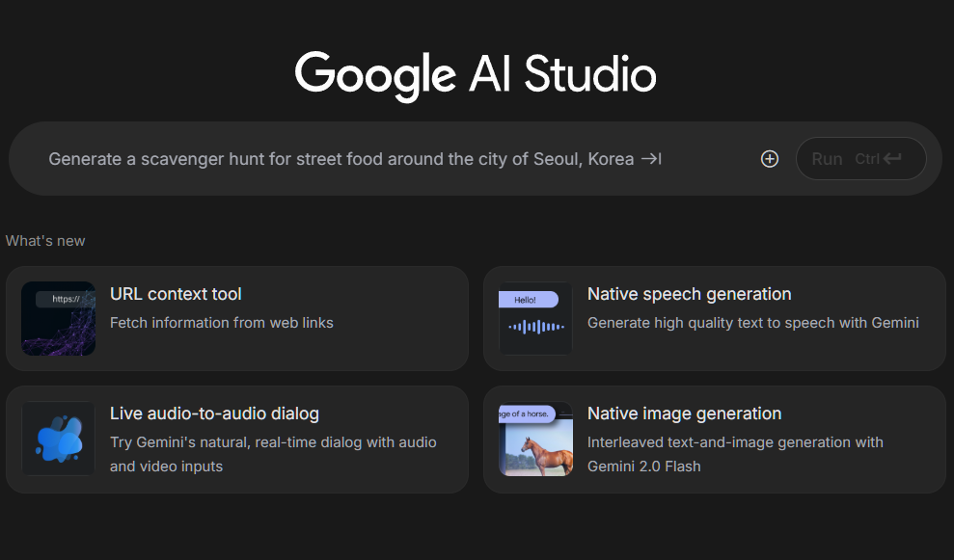Click the plus circle attachment icon
Screen dimensions: 954x560
tap(770, 159)
